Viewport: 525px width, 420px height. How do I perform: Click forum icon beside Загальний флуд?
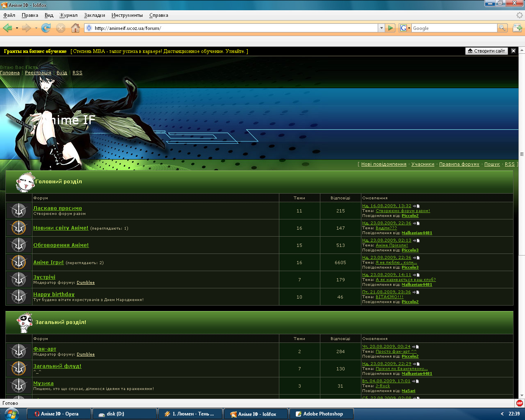pos(19,368)
